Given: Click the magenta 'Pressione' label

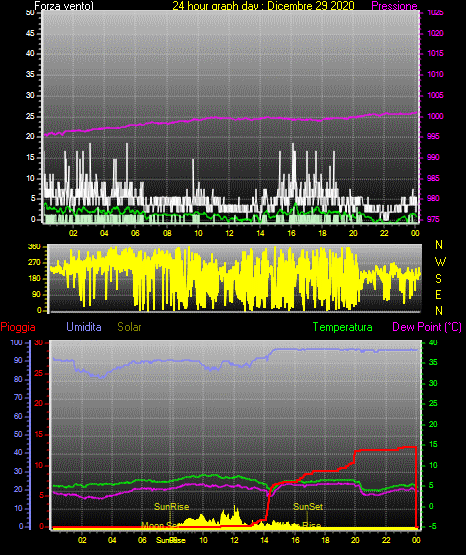Looking at the screenshot, I should (394, 6).
